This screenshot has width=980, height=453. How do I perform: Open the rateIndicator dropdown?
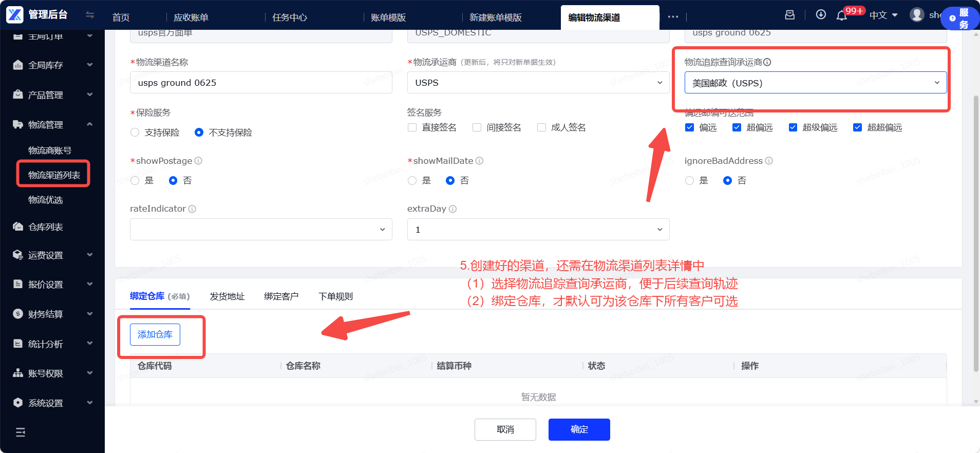point(261,230)
